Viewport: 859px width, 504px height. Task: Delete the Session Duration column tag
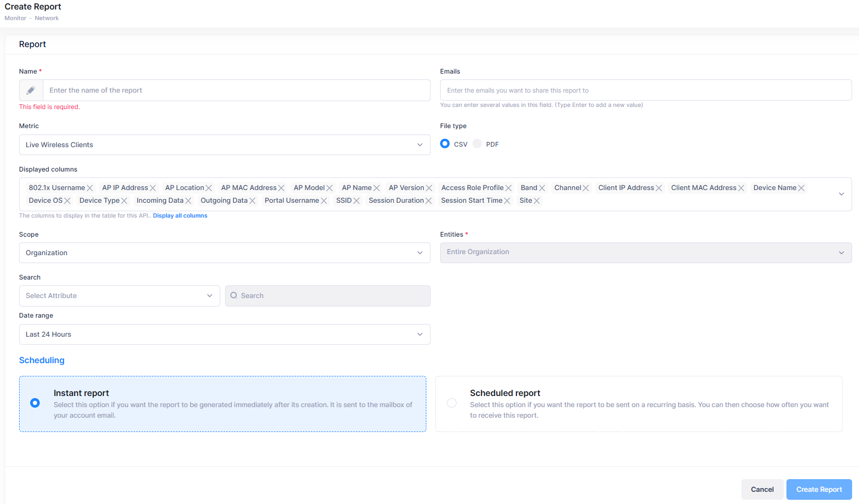(x=428, y=201)
